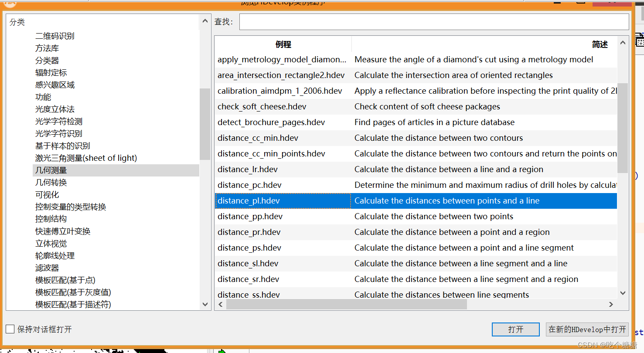
Task: Click category list scroll down arrow
Action: click(x=205, y=304)
